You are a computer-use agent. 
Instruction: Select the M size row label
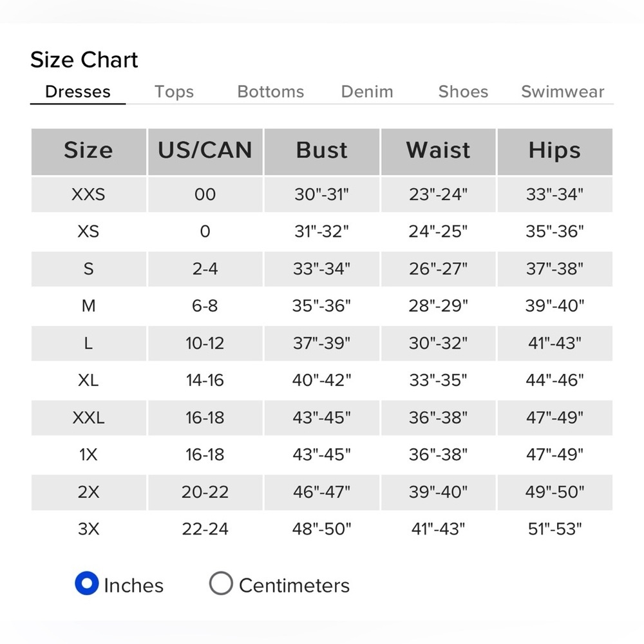pos(89,306)
